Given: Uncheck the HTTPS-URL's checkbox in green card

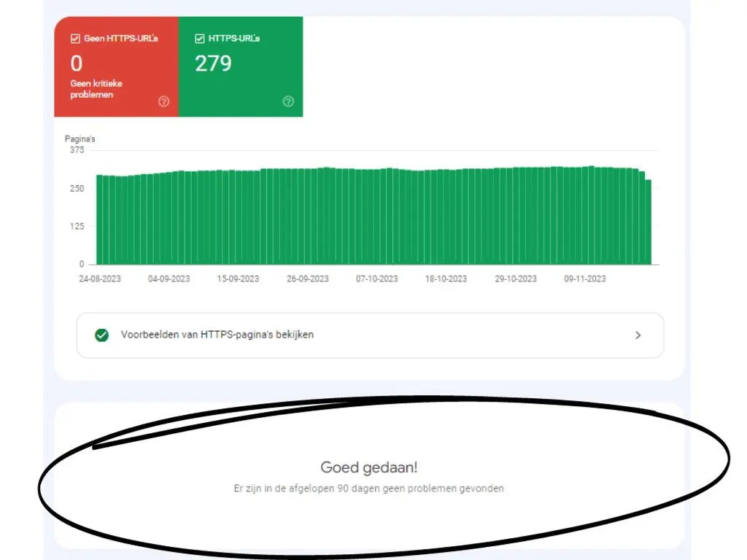Looking at the screenshot, I should click(x=200, y=39).
